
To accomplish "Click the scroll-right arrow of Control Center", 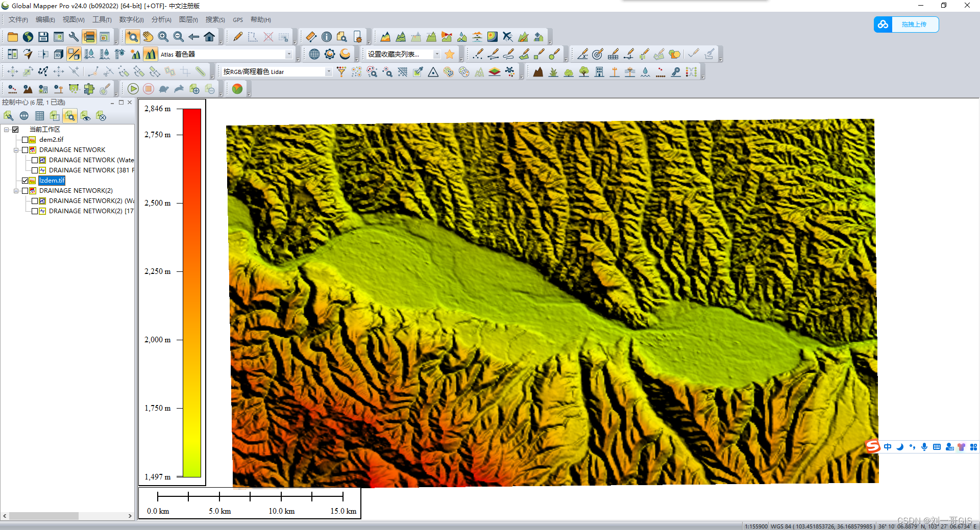I will pyautogui.click(x=130, y=516).
